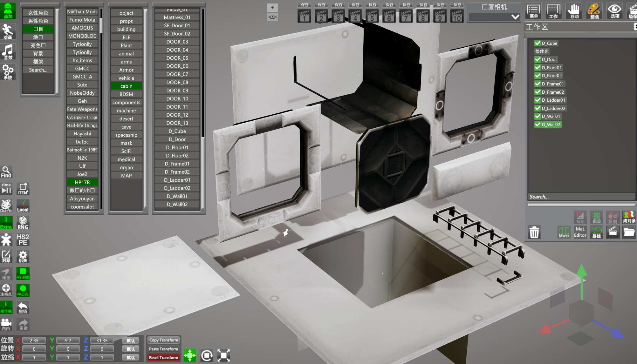Select the HP17R mod group
Image resolution: width=637 pixels, height=364 pixels.
[x=82, y=182]
